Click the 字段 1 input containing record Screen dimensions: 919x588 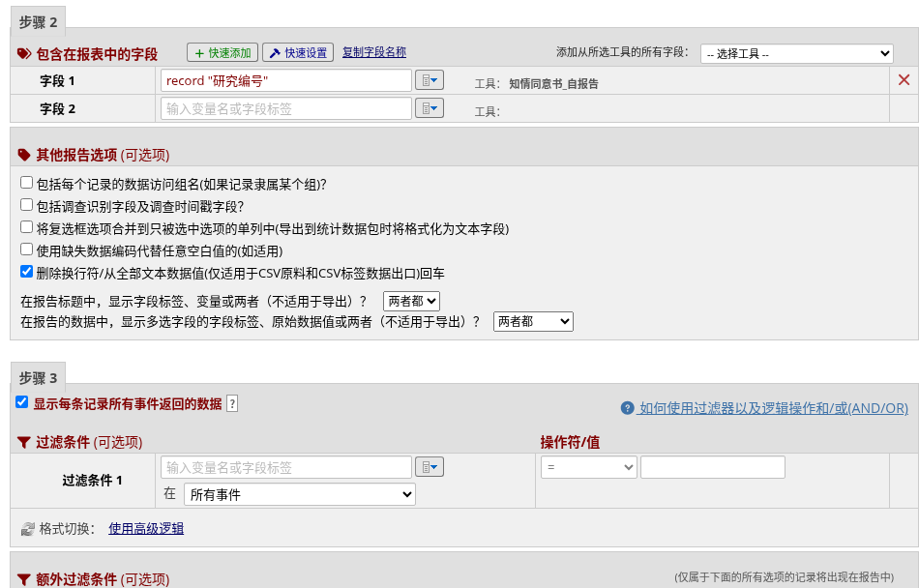pos(286,81)
